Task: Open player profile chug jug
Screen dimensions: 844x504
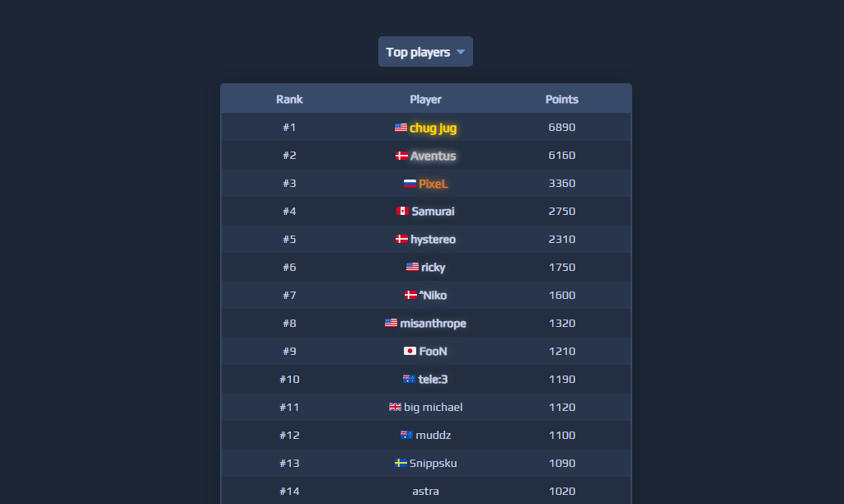Action: pos(433,128)
